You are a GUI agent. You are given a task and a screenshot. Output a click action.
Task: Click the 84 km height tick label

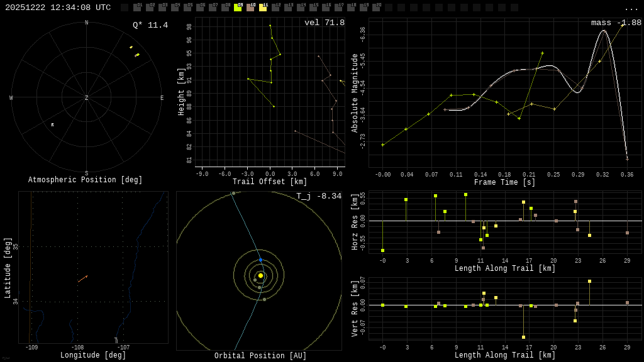[x=189, y=134]
